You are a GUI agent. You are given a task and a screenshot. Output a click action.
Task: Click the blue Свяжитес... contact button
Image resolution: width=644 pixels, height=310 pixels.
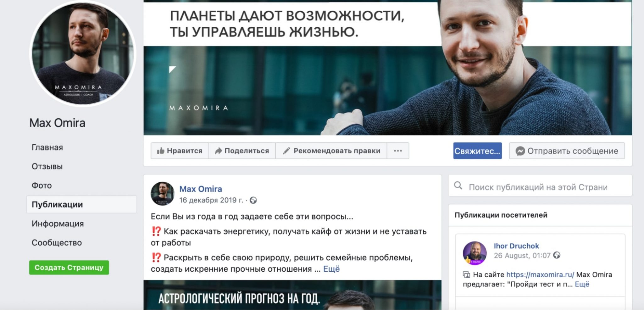(477, 151)
